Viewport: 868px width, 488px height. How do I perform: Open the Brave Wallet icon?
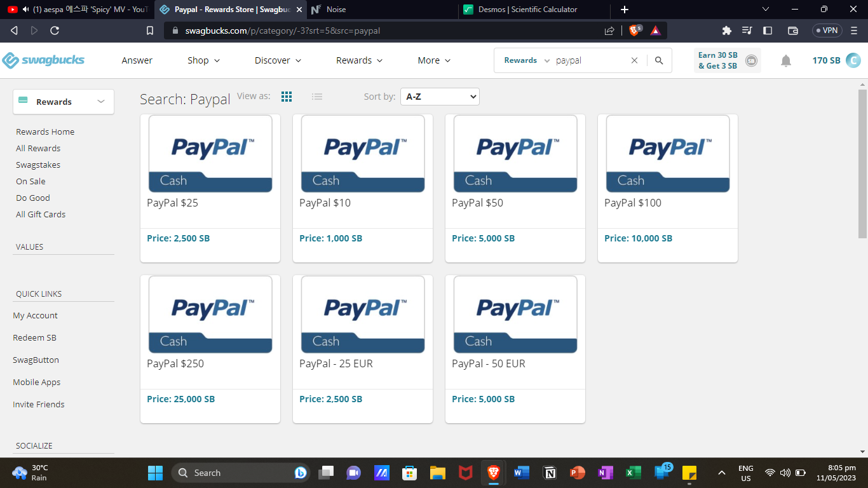(792, 30)
